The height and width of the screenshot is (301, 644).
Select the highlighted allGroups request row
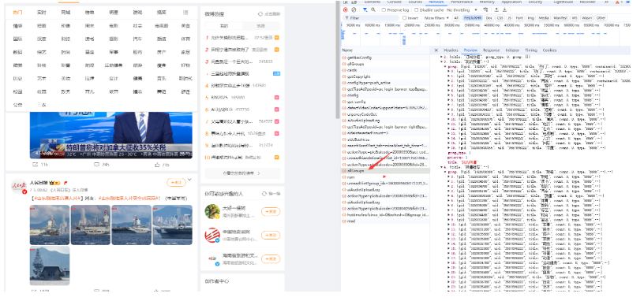(x=385, y=171)
